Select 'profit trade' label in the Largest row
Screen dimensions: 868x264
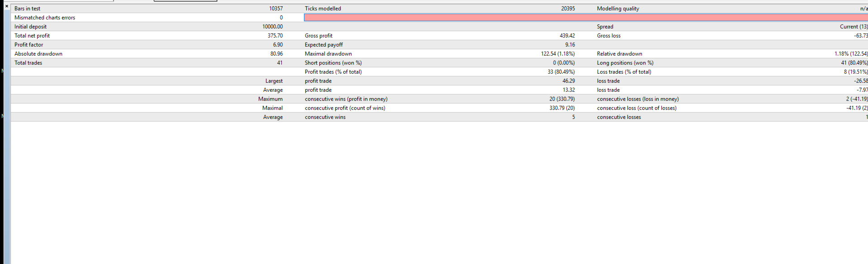tap(318, 81)
